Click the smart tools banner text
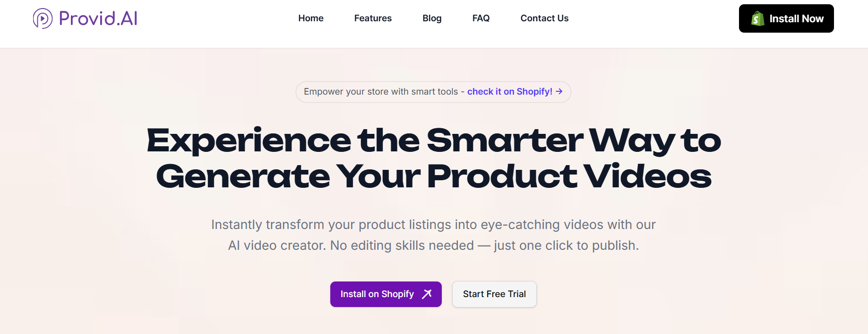Screen dimensions: 868x334 point(383,91)
